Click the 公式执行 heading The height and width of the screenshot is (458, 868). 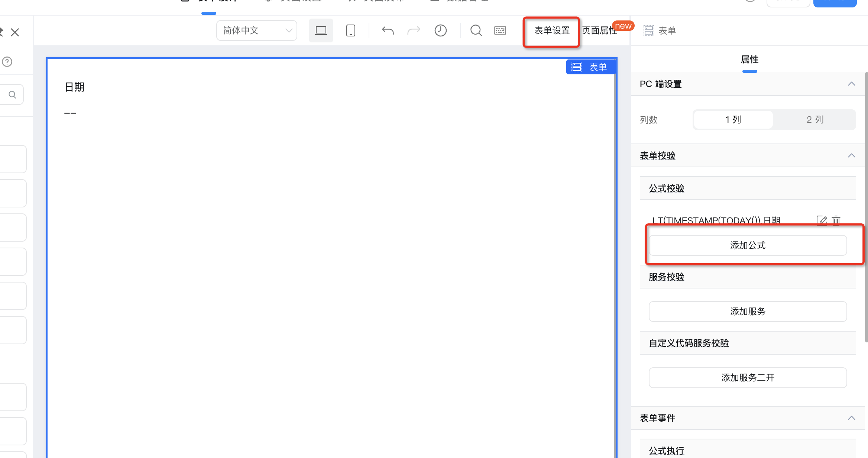tap(667, 451)
